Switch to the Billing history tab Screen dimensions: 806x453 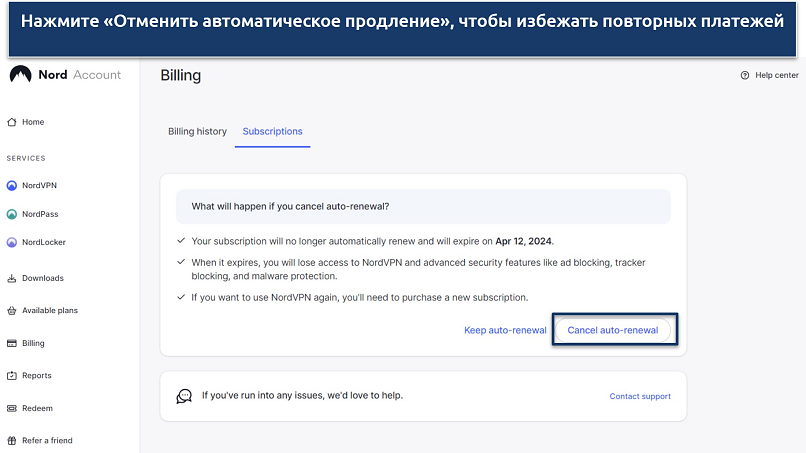[x=197, y=132]
